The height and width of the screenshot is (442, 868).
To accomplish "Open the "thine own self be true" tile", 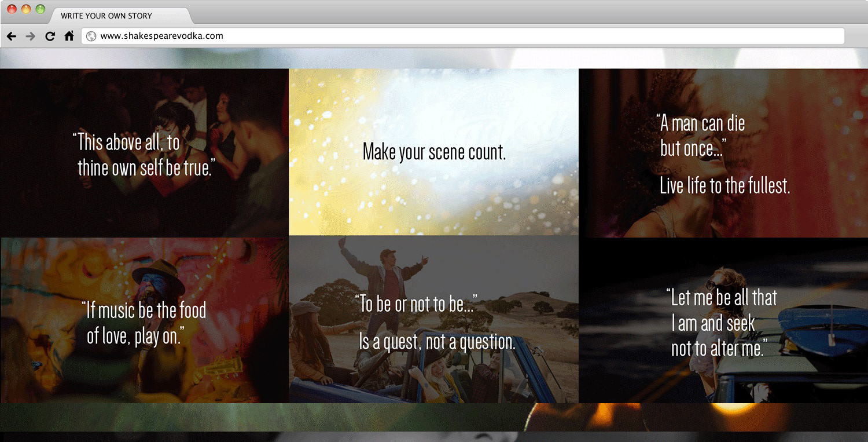I will coord(144,155).
